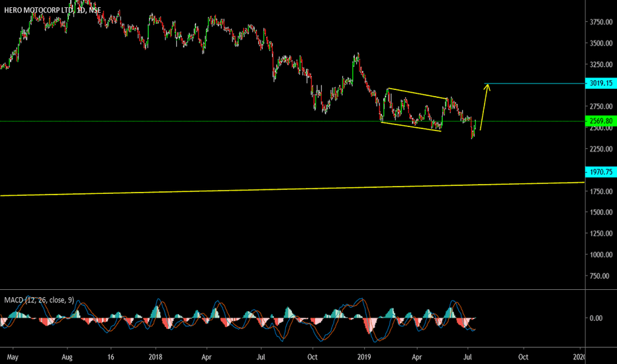Image resolution: width=617 pixels, height=364 pixels.
Task: Click the 1000.00 price axis value
Action: pos(601,255)
